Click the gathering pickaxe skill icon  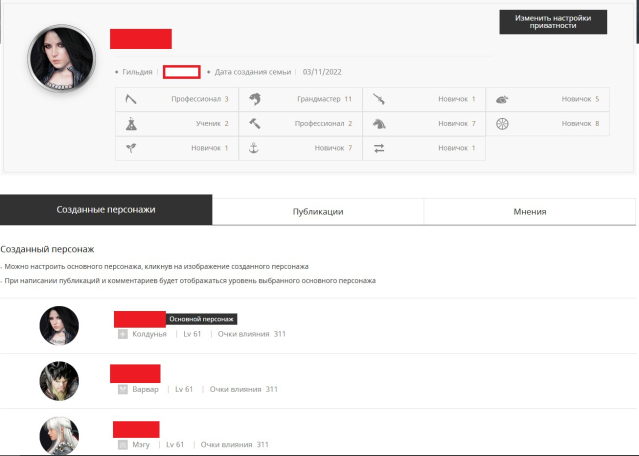[131, 99]
